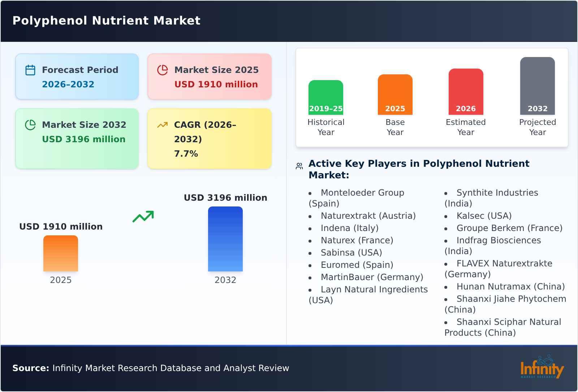Screen dimensions: 578x392
Task: Click the Active Key Players people icon
Action: (x=298, y=166)
